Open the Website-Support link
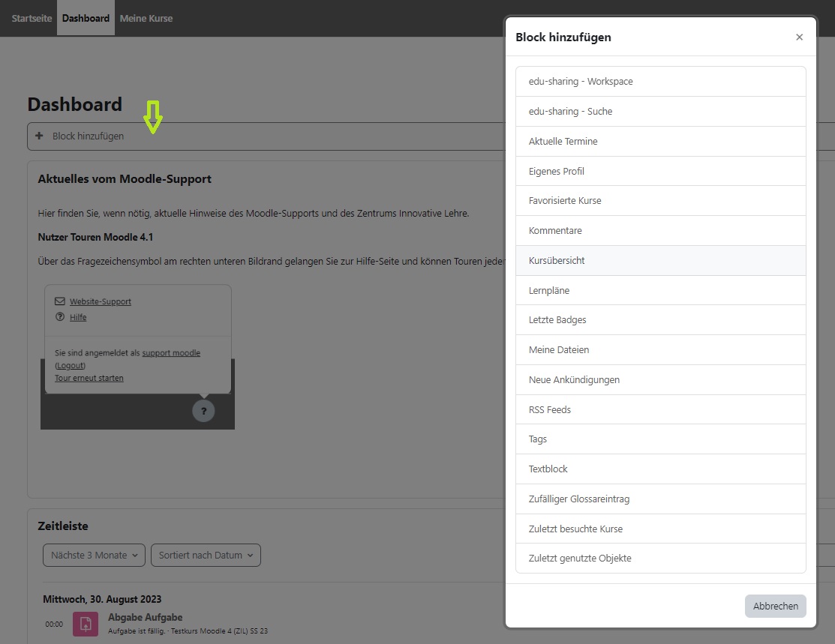 [101, 301]
